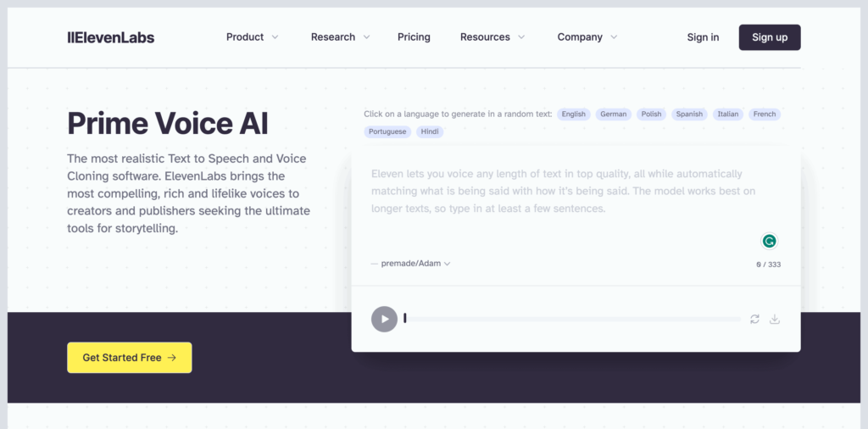The image size is (868, 429).
Task: Select the German language chip
Action: (614, 114)
